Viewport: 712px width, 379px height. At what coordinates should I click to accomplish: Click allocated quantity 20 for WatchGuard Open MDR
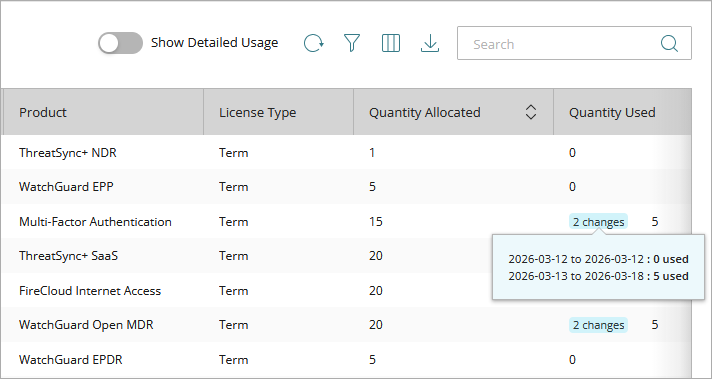(x=376, y=325)
